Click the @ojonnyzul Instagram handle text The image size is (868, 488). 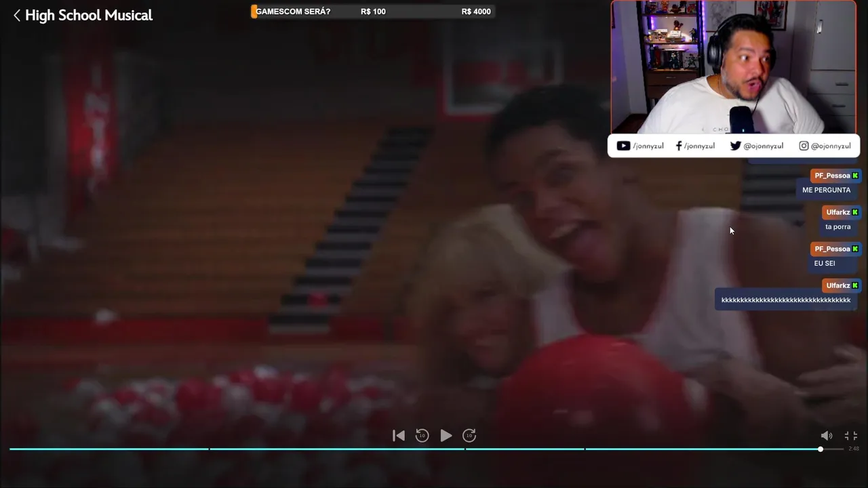click(x=831, y=146)
